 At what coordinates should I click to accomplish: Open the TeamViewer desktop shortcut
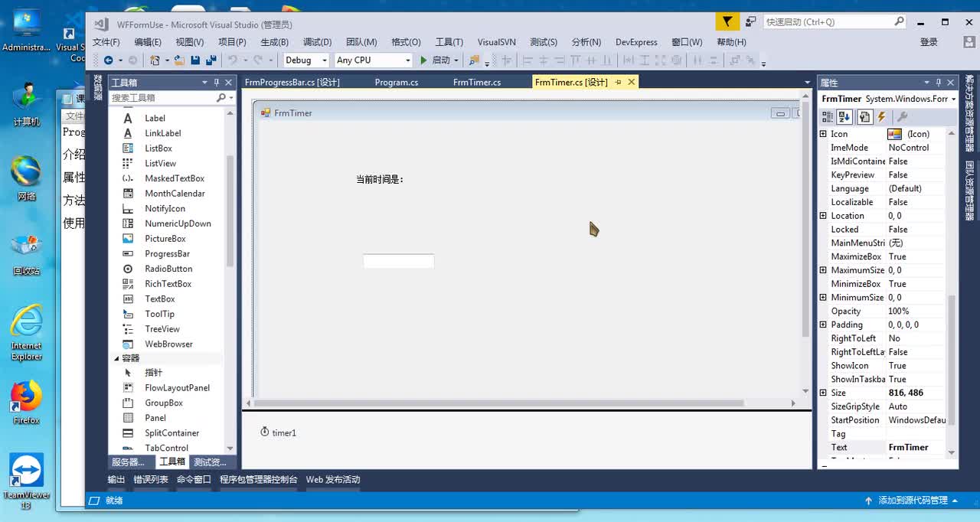[26, 481]
